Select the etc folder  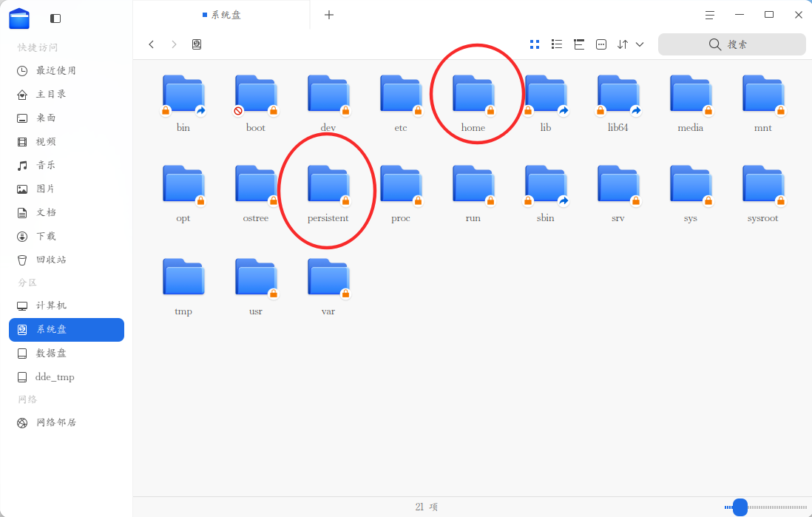click(x=401, y=104)
